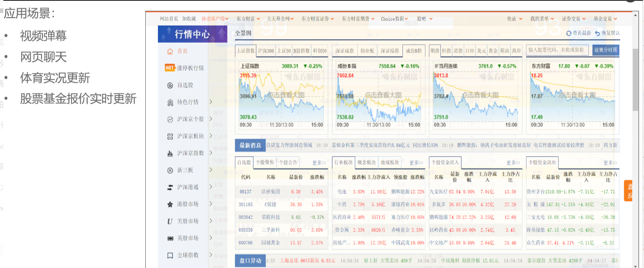Click the 网站首页 link

click(x=169, y=19)
